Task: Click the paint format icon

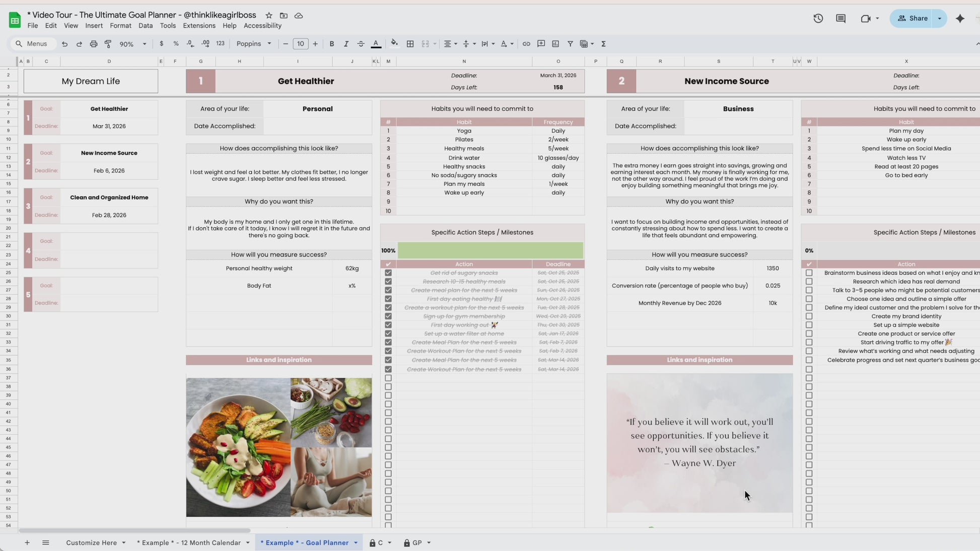Action: [x=108, y=44]
